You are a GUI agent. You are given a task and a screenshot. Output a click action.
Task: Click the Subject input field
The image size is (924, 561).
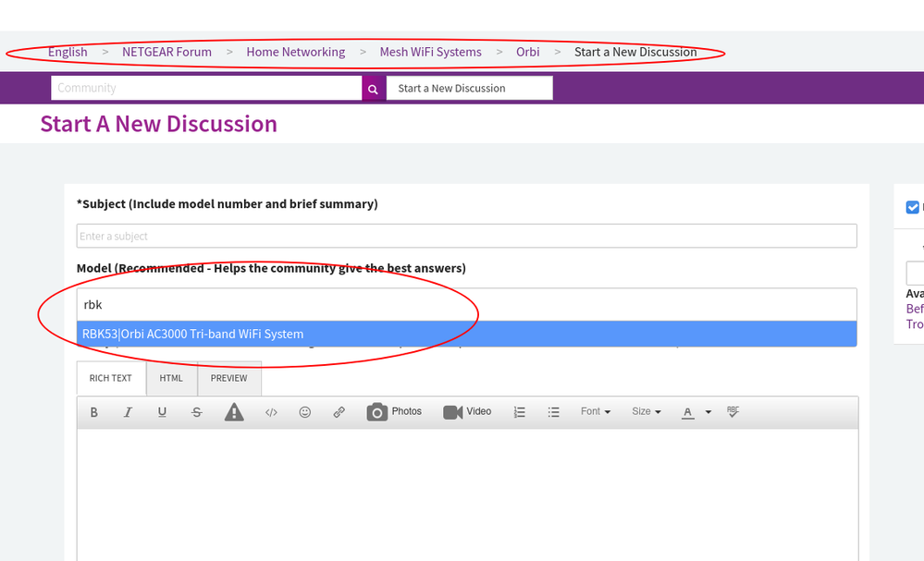point(466,236)
